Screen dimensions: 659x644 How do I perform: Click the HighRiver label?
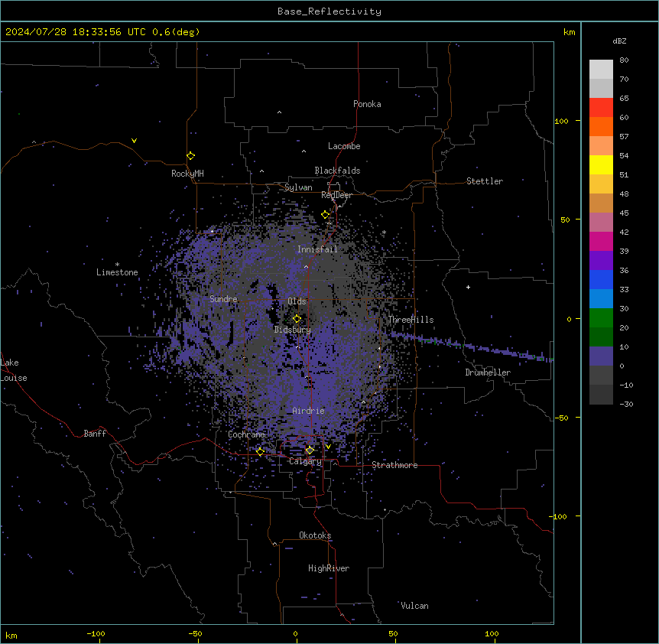[329, 568]
